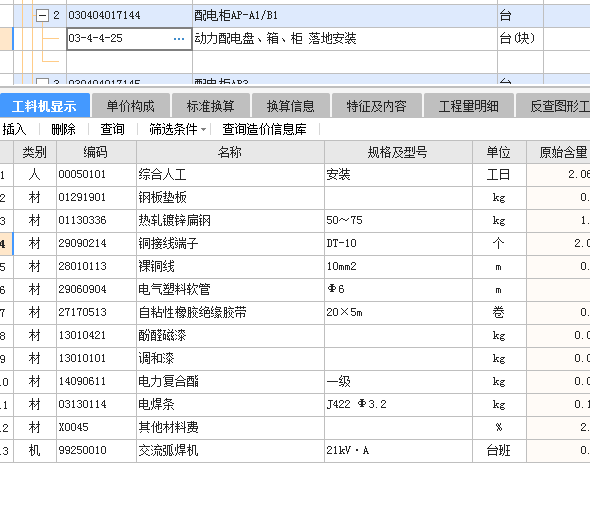Select spec cell 21kV·A
This screenshot has width=590, height=507.
point(398,451)
